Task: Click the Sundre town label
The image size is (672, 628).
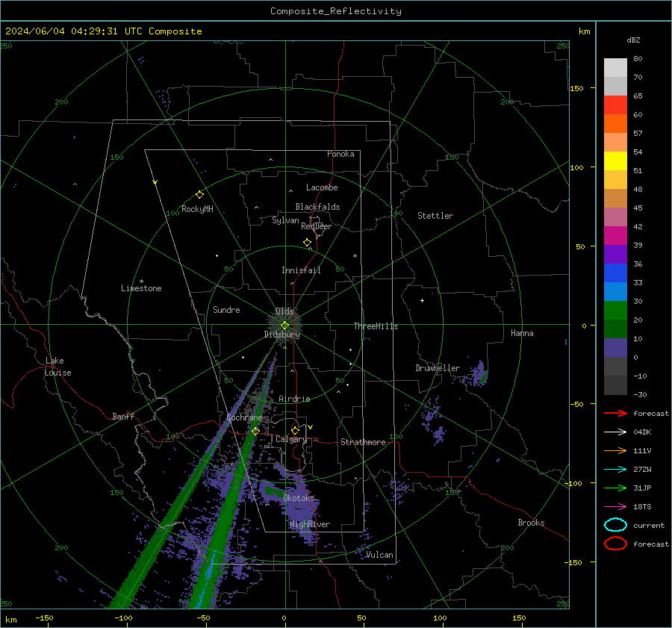Action: 226,309
